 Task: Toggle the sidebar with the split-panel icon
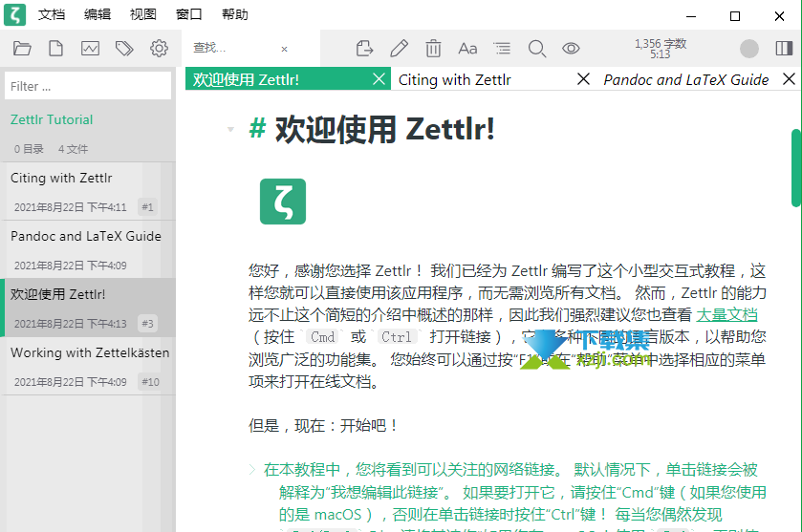(x=784, y=49)
